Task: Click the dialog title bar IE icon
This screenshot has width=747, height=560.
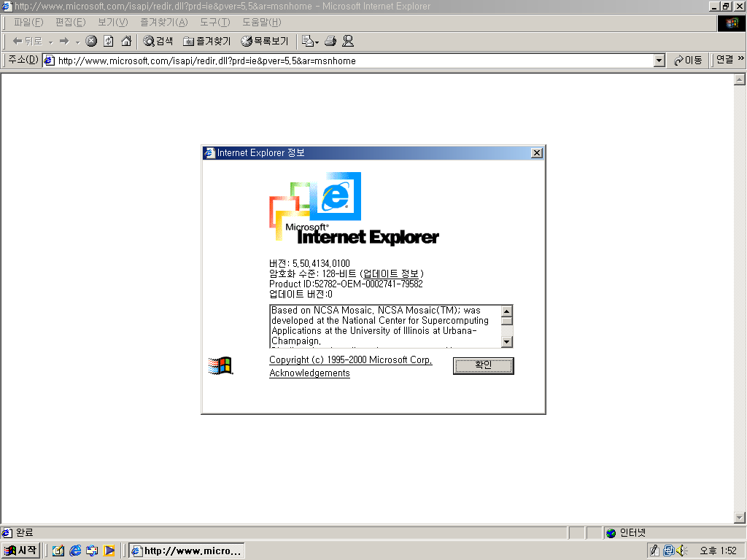Action: (x=209, y=153)
